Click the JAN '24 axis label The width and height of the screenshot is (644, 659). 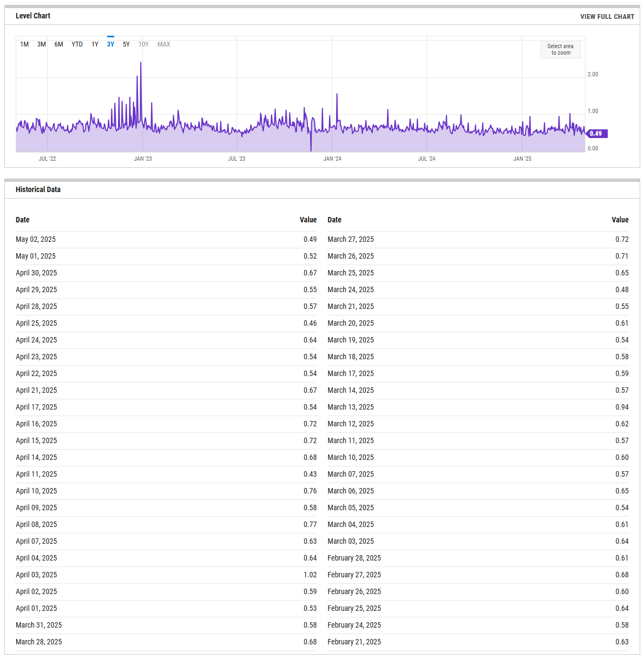coord(332,159)
